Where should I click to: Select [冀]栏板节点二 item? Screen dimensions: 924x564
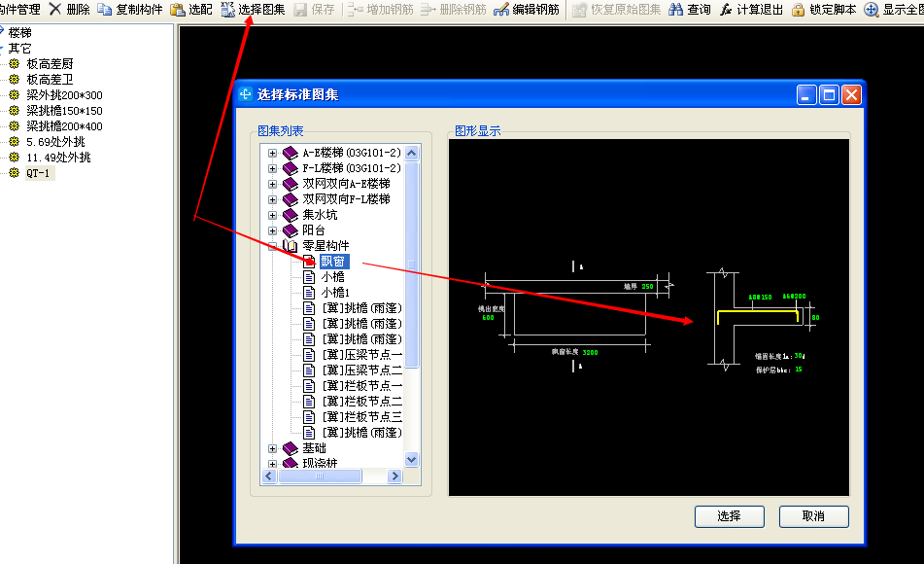point(361,402)
